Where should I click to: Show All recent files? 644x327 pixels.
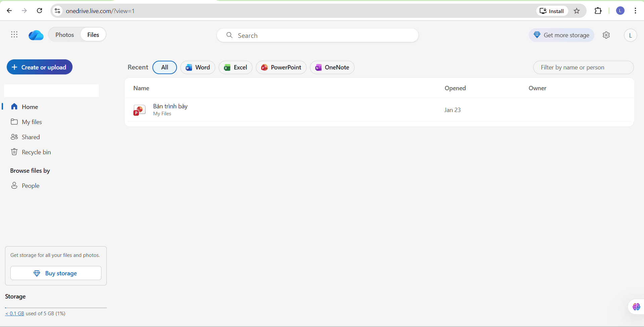164,67
